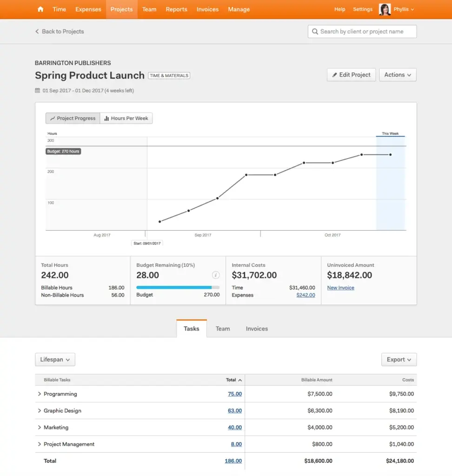The height and width of the screenshot is (476, 452).
Task: Click the Edit Project button
Action: [x=351, y=75]
